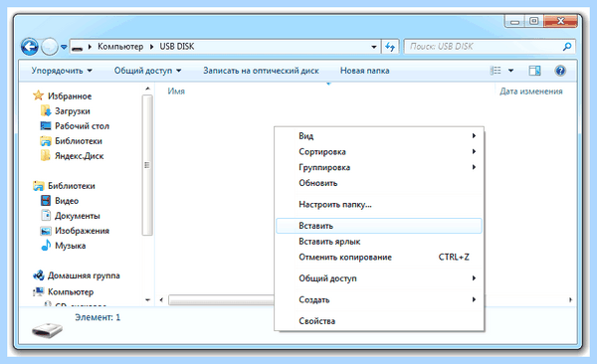Select the Библиотеки group with folder icon
The width and height of the screenshot is (597, 364).
click(72, 186)
